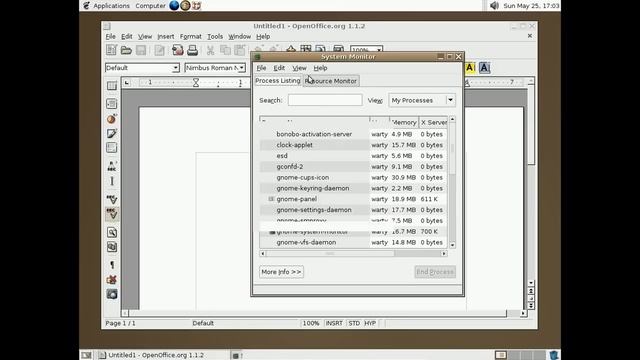Click the process Search input field
This screenshot has width=640, height=360.
click(325, 100)
